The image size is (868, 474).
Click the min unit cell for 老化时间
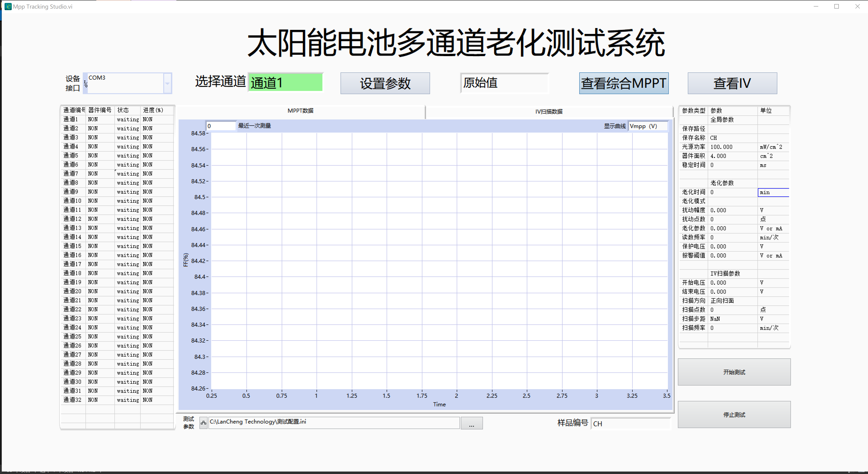coord(773,192)
